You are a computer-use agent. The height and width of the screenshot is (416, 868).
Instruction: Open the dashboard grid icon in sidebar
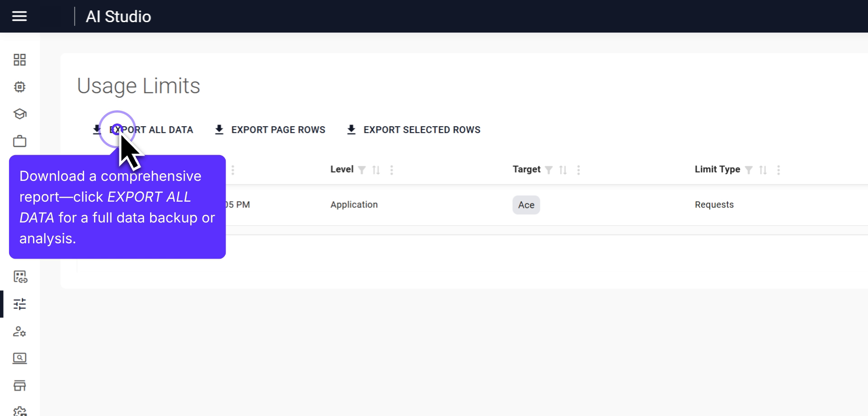(x=19, y=59)
